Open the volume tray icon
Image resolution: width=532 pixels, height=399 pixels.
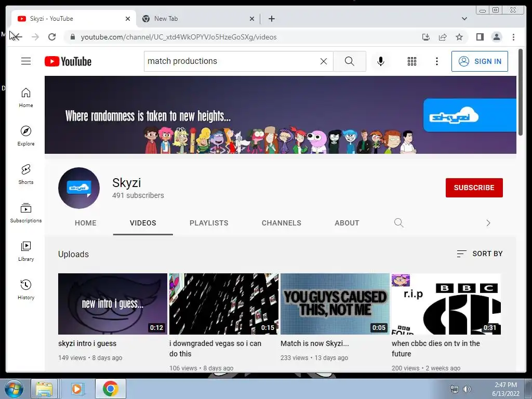coord(467,389)
